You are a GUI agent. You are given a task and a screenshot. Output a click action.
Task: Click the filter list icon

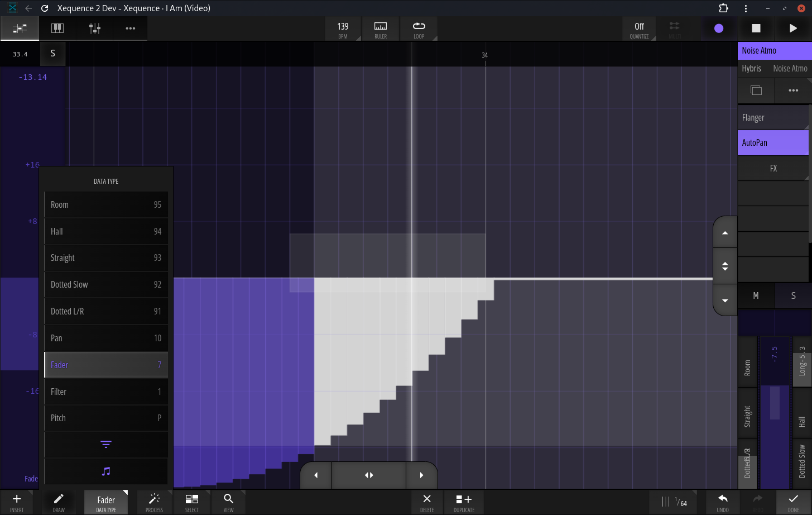pos(106,445)
